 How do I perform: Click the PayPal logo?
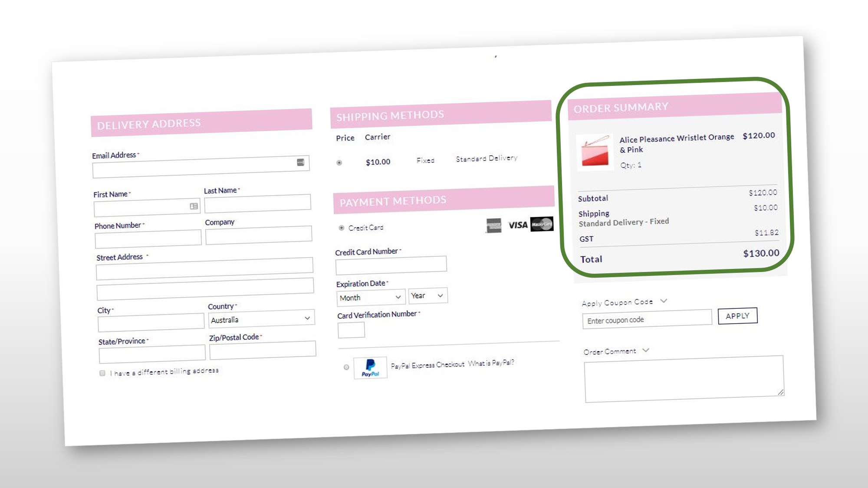[x=370, y=367]
